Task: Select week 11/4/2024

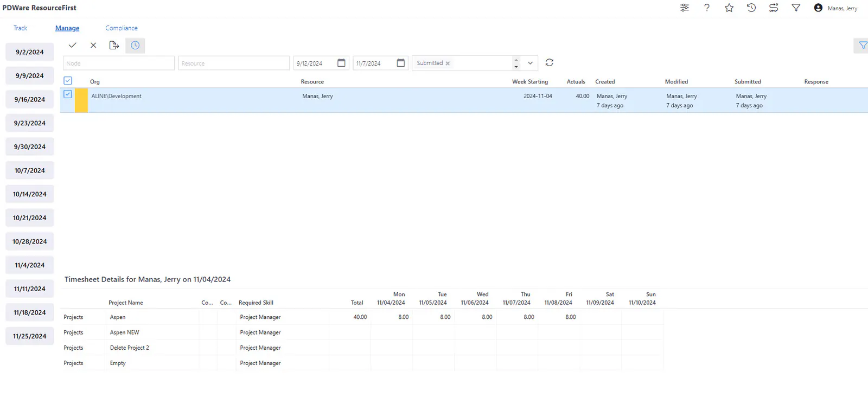Action: (x=30, y=265)
